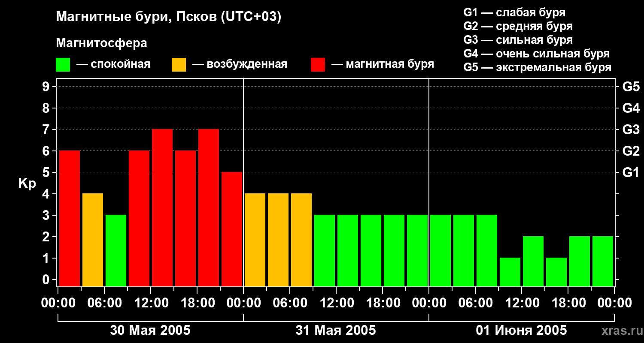Viewport: 644px width, 343px height.
Task: Click the legend line G4 — очень сильная буря
Action: click(x=537, y=54)
